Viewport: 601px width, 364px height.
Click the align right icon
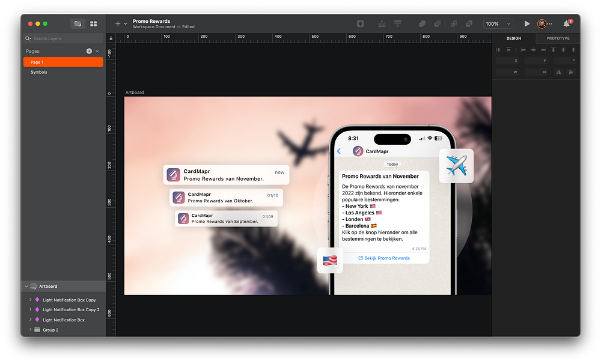tap(543, 50)
